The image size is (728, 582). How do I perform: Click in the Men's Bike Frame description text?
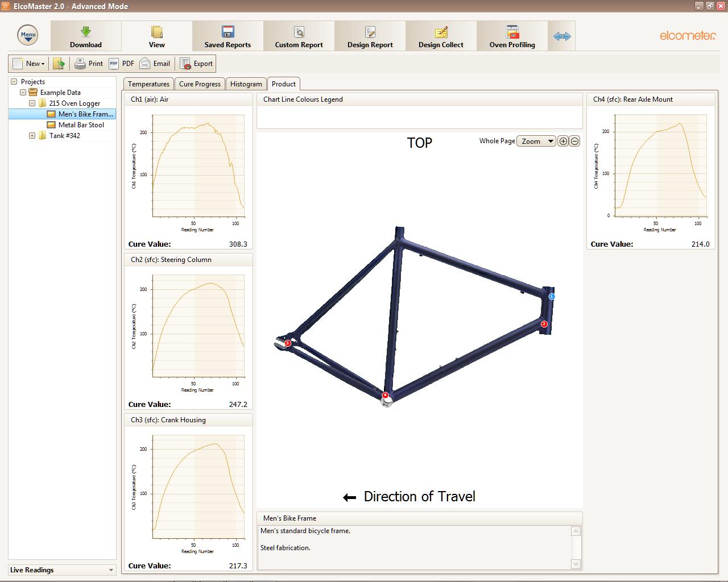pos(415,547)
